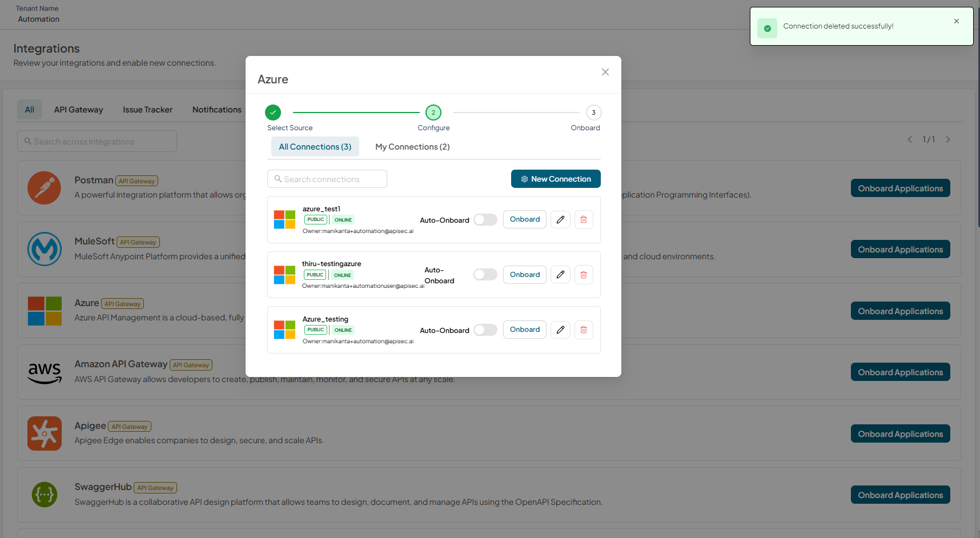The width and height of the screenshot is (980, 538).
Task: Select the All Connections (3) tab
Action: click(315, 147)
